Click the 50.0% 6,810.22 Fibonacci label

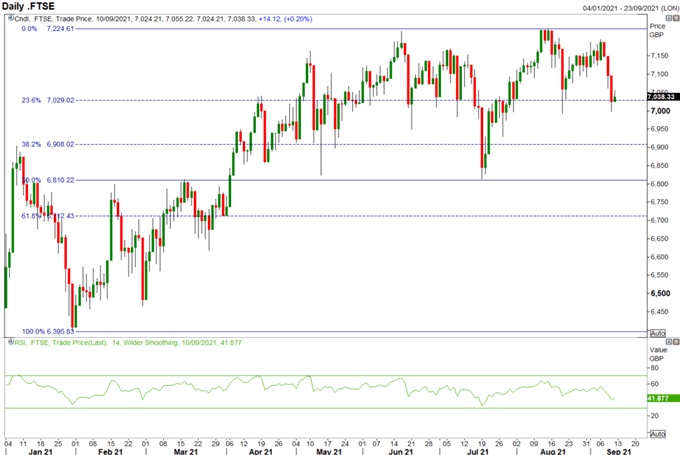click(x=48, y=180)
